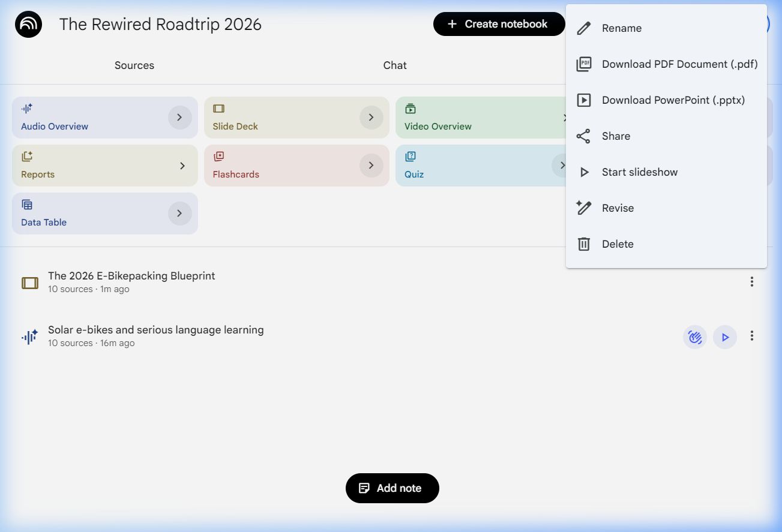Select Download PowerPoint (.pptx) option

(673, 100)
